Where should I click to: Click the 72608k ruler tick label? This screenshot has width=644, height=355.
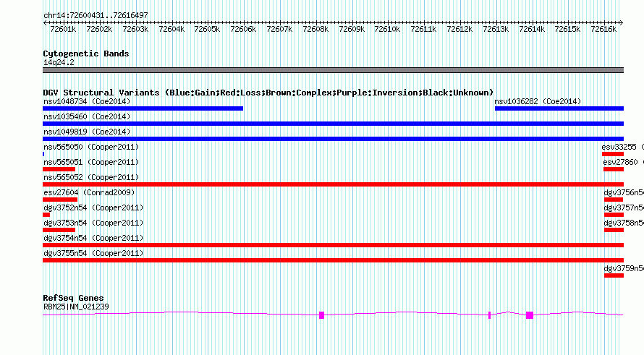[x=315, y=29]
